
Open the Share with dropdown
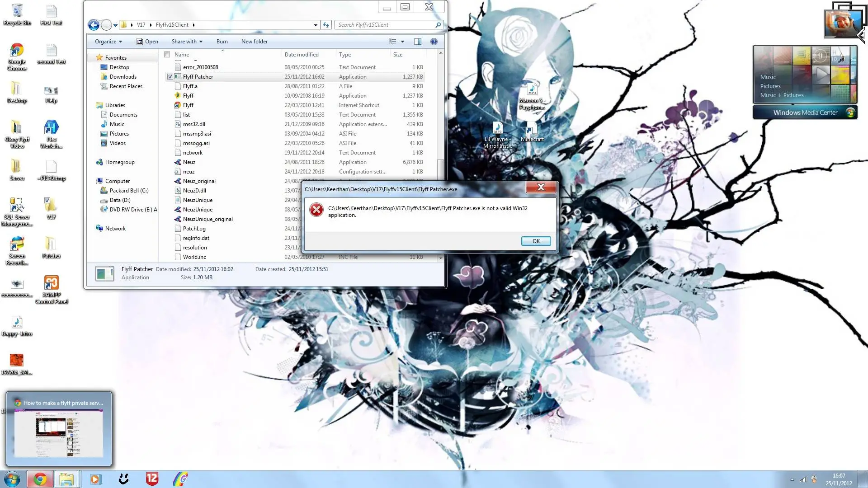click(x=187, y=42)
